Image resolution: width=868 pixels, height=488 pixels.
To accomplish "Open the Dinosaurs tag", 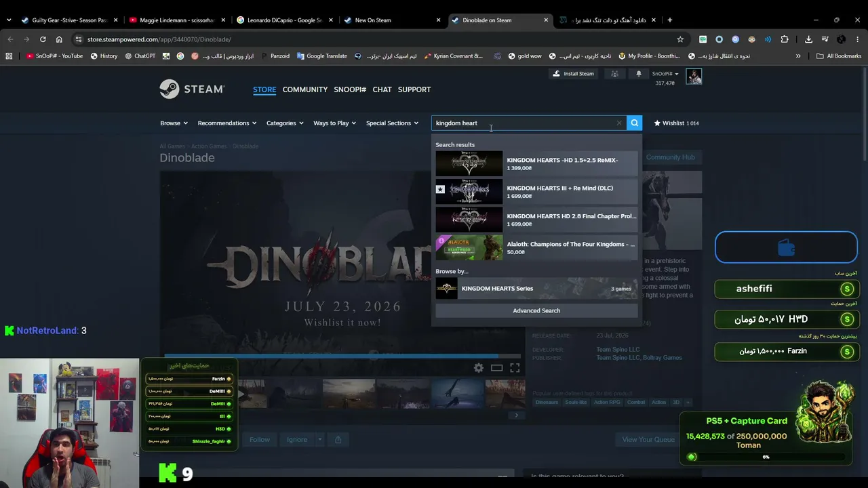I will click(547, 403).
